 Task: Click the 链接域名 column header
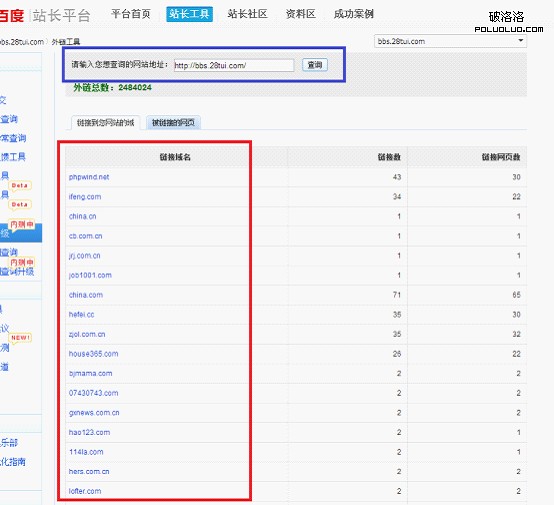[x=175, y=157]
